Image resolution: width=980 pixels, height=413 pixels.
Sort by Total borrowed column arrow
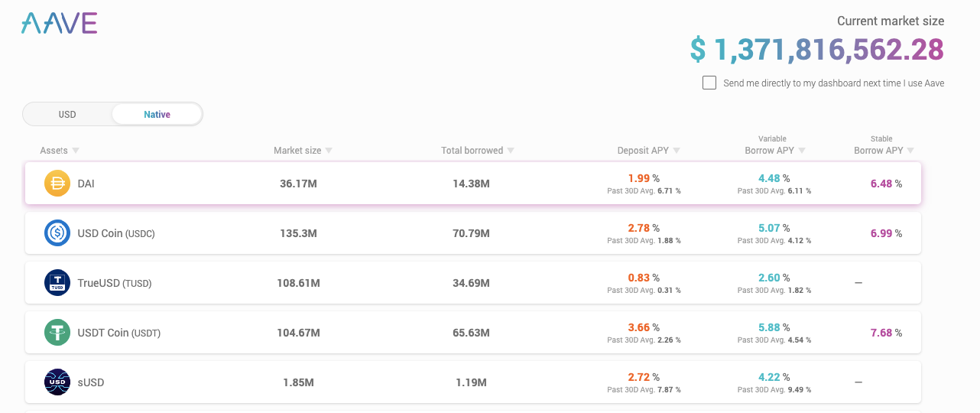click(x=511, y=151)
